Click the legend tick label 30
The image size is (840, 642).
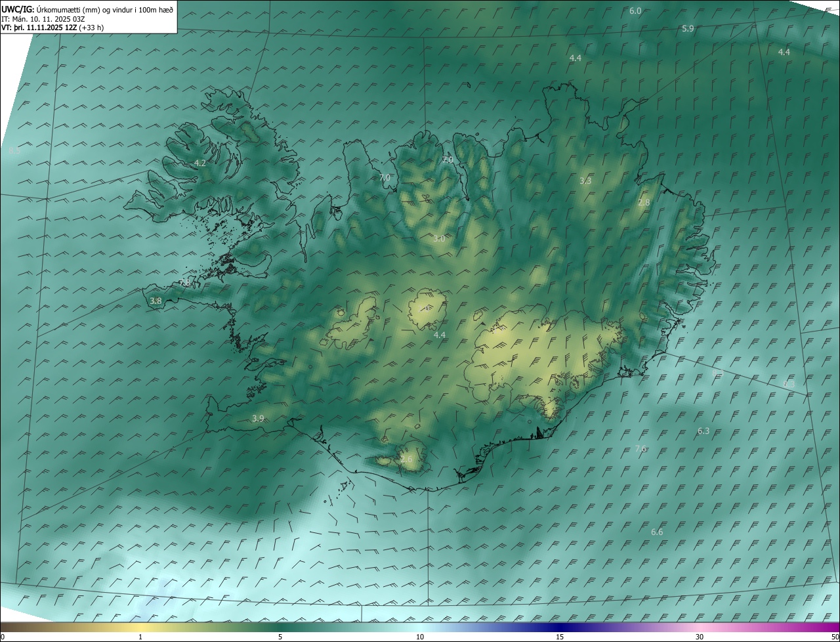(x=700, y=637)
